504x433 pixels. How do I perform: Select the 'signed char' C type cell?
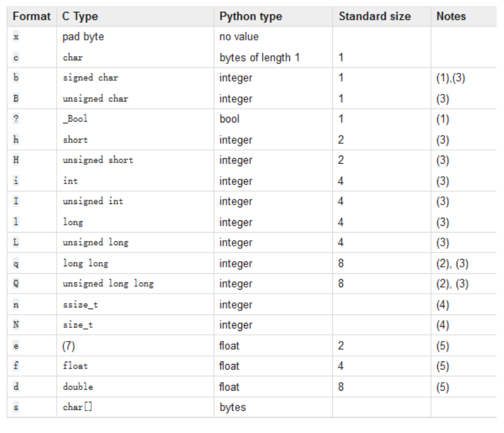(90, 78)
